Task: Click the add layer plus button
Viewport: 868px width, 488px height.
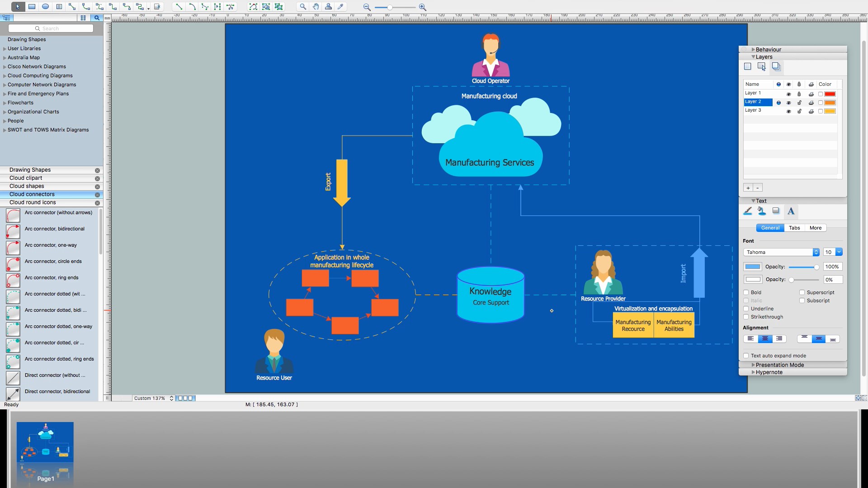Action: (748, 188)
